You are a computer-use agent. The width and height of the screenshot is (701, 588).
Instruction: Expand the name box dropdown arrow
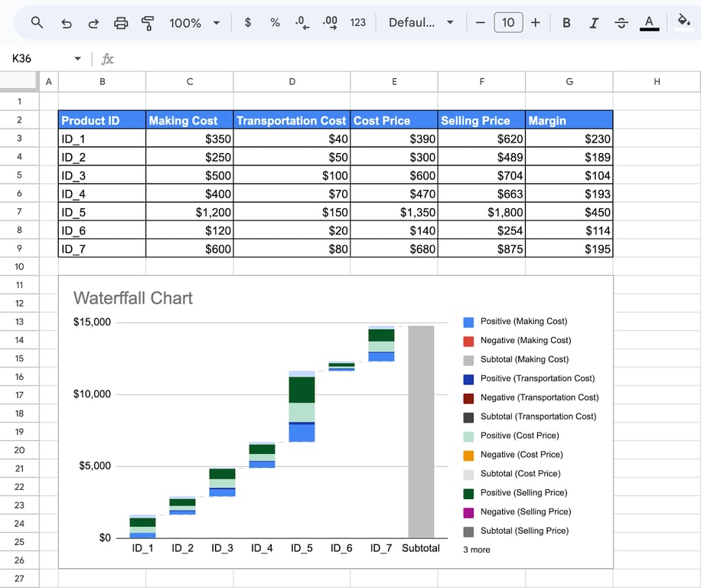click(x=78, y=59)
